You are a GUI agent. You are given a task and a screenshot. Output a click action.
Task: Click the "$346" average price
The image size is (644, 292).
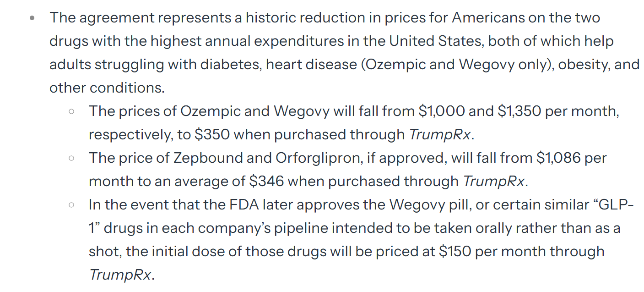[x=266, y=181]
